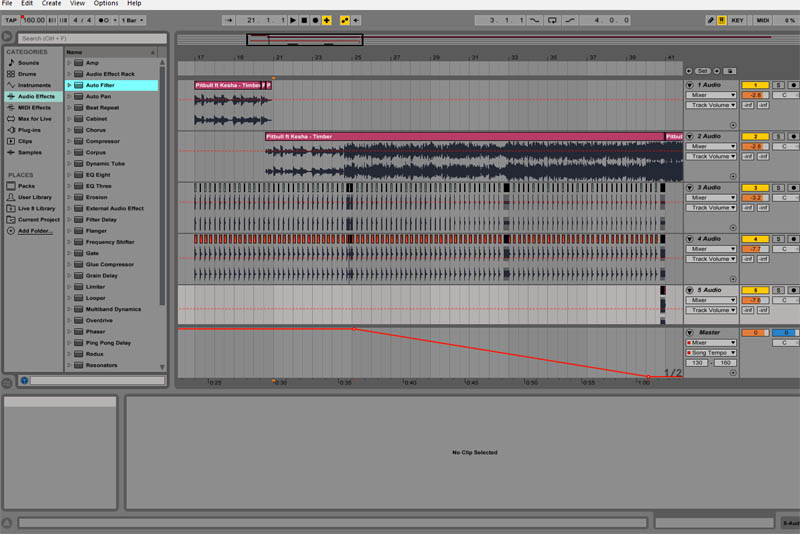Toggle the 2 Audio track activator
The width and height of the screenshot is (800, 534).
(x=755, y=137)
